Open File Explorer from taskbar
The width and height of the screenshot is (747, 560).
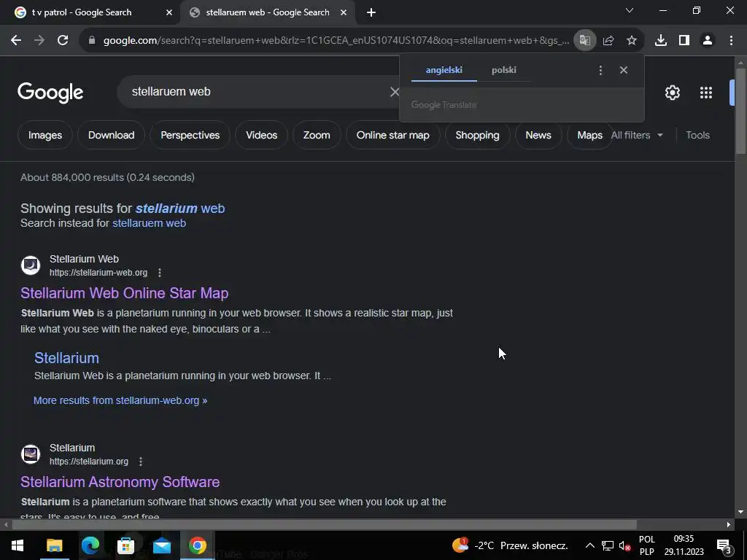click(54, 545)
